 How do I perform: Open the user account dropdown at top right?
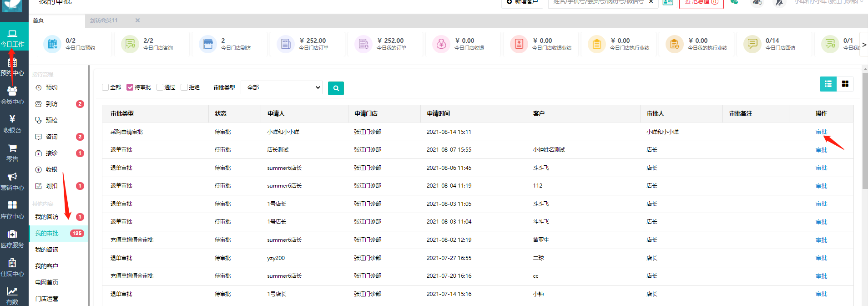pyautogui.click(x=828, y=2)
